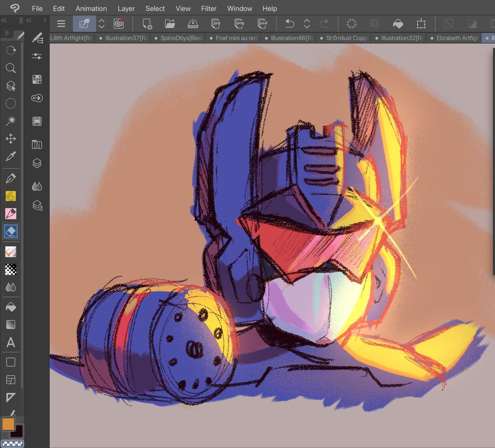Open the Animation menu
The width and height of the screenshot is (495, 448).
(x=91, y=8)
